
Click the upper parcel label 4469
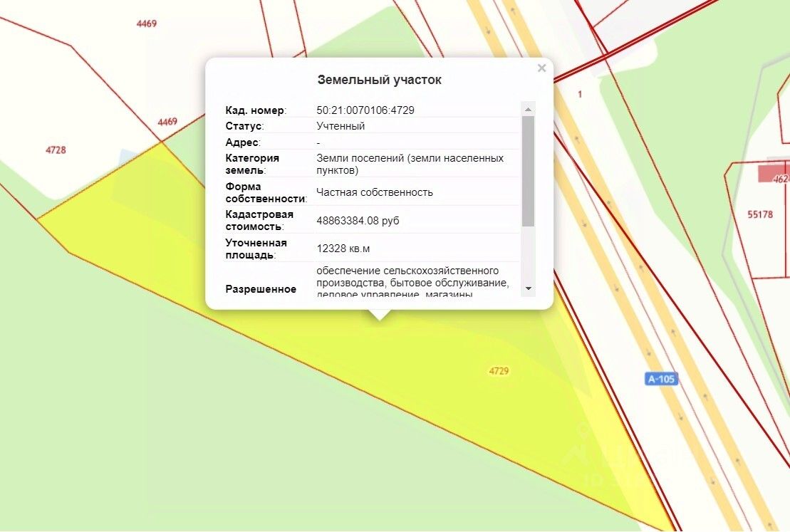(147, 24)
